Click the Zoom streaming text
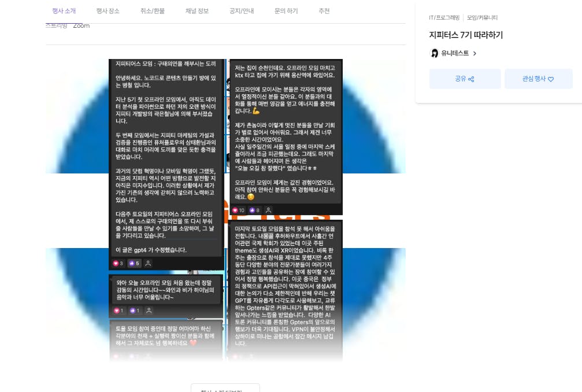This screenshot has width=582, height=392. 81,25
